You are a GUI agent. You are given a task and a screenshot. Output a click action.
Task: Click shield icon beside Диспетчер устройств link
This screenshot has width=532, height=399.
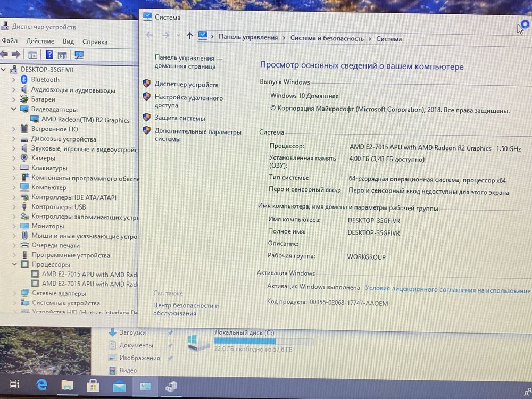tap(147, 83)
